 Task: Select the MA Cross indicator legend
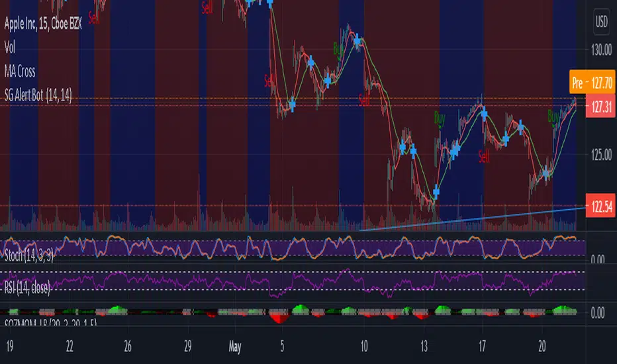click(x=20, y=71)
